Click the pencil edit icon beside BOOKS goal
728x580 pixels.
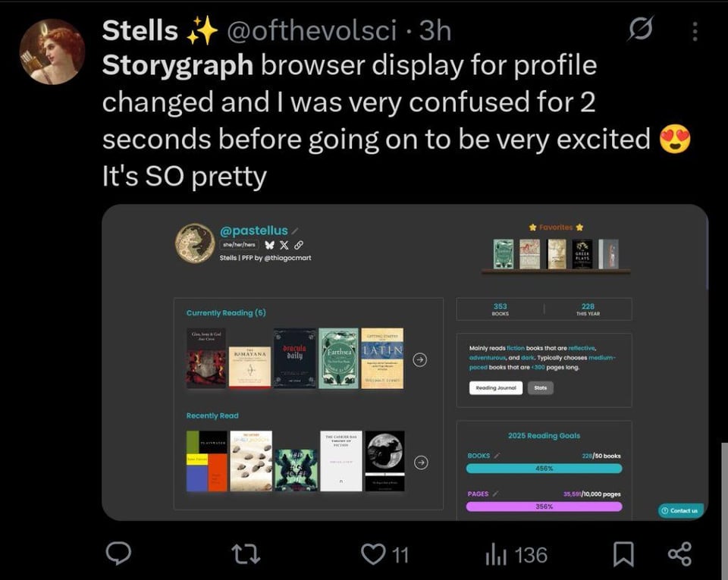pos(497,456)
